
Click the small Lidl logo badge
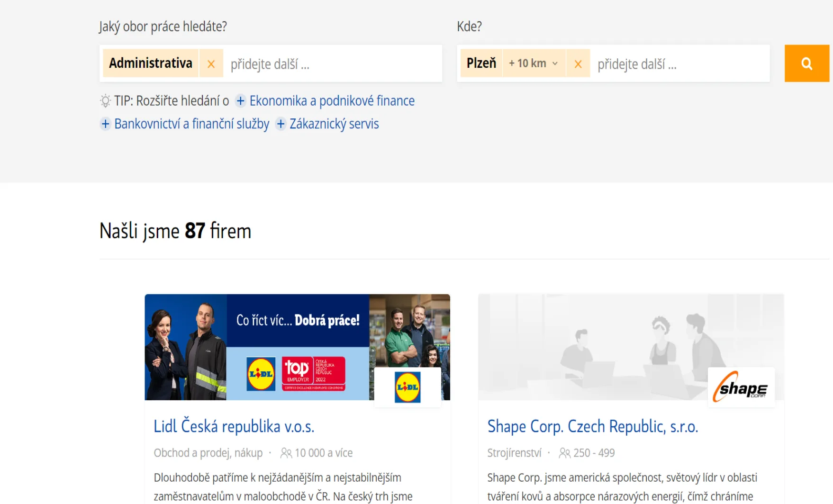[x=407, y=387]
